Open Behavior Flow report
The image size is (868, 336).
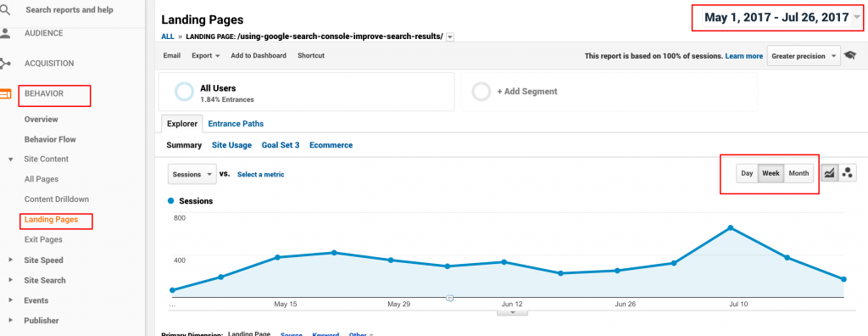(50, 139)
